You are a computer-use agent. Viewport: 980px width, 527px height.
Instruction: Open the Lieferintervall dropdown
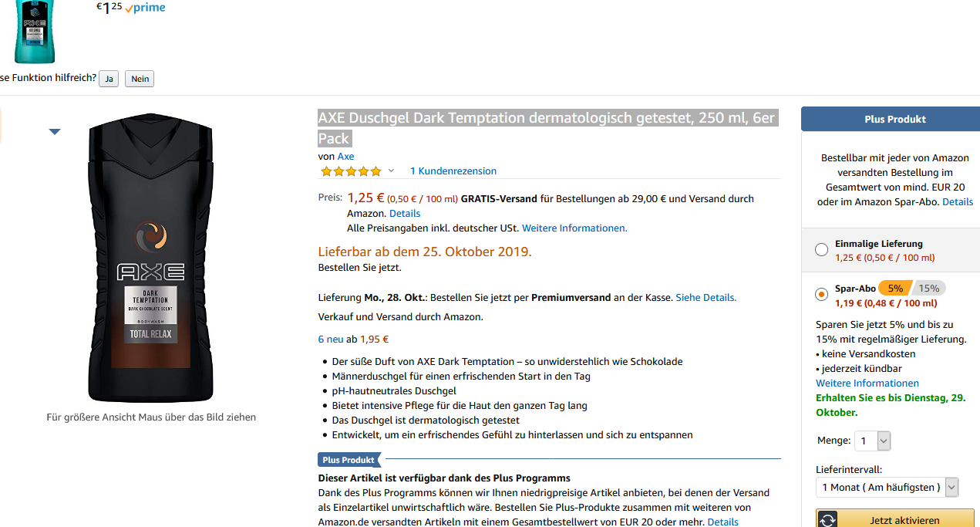point(887,487)
